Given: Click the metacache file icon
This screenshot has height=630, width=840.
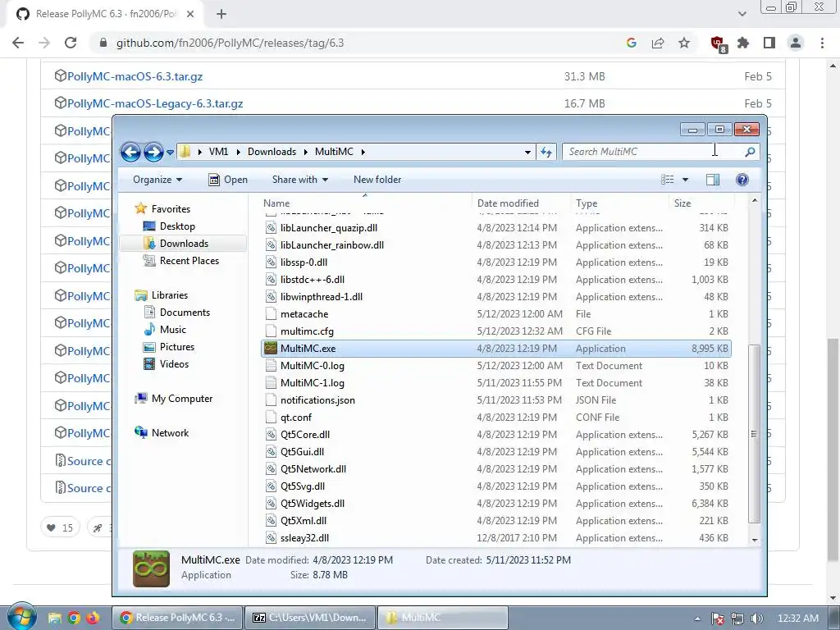Looking at the screenshot, I should click(271, 314).
